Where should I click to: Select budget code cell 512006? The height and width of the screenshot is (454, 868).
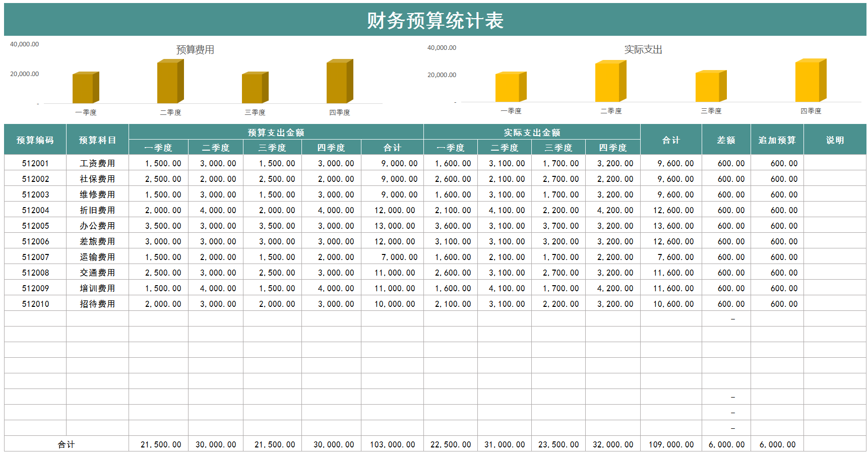[x=35, y=241]
